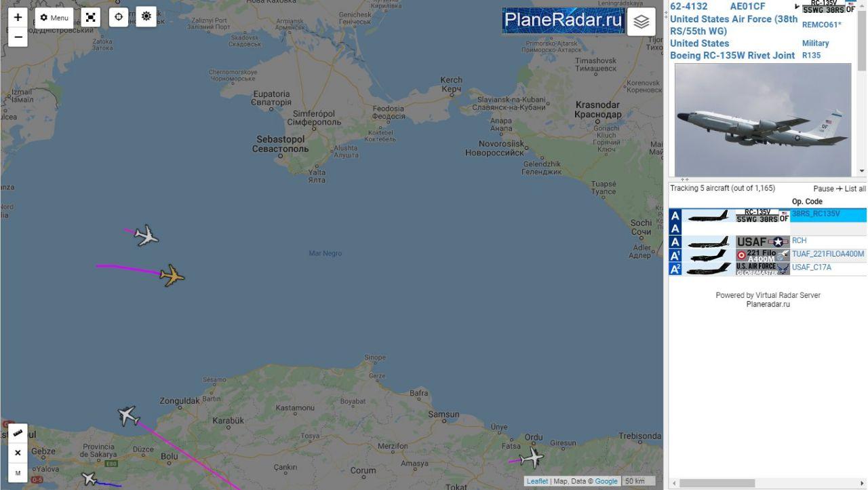The image size is (868, 490).
Task: Click Virtual Radar Server credit text
Action: (768, 295)
